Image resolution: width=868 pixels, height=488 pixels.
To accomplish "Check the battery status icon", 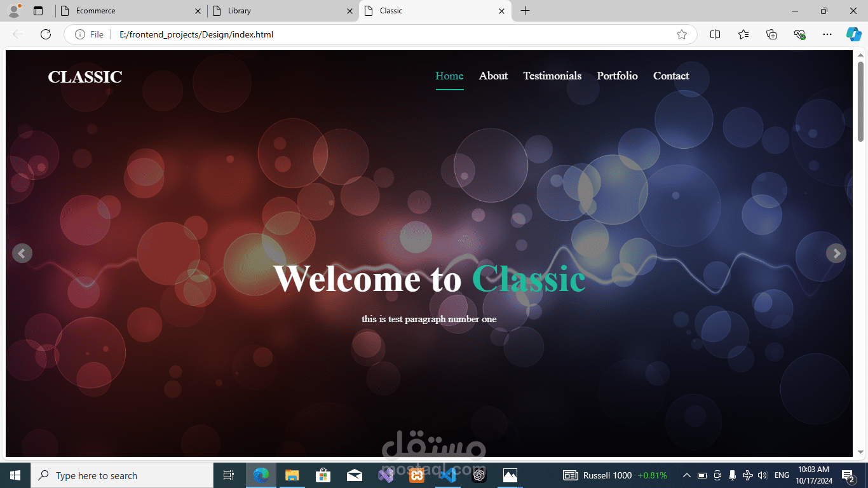I will (x=702, y=475).
